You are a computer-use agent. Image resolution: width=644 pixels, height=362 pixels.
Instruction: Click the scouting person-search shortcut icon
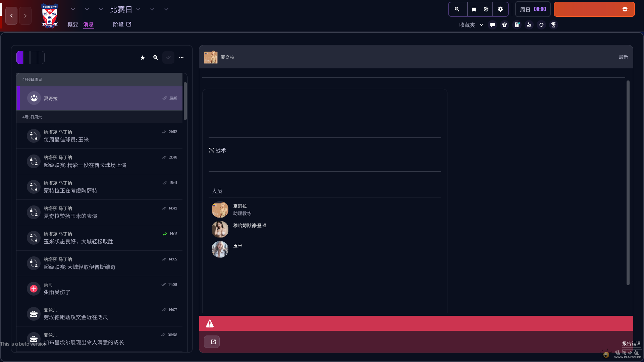pos(529,25)
